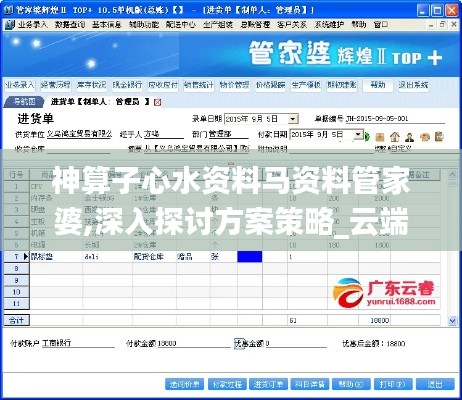Close the 进货单 tab with the red X icon
This screenshot has width=462, height=400.
tap(158, 102)
